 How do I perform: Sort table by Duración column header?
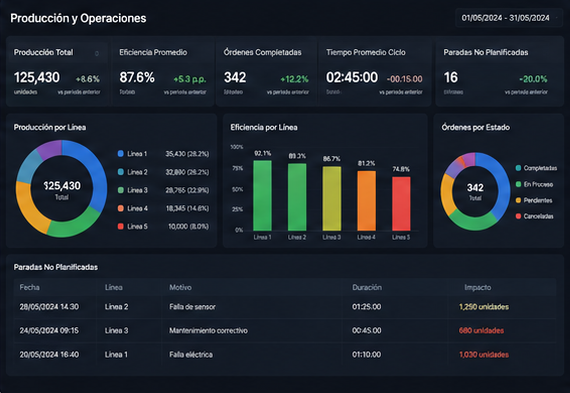tap(367, 287)
